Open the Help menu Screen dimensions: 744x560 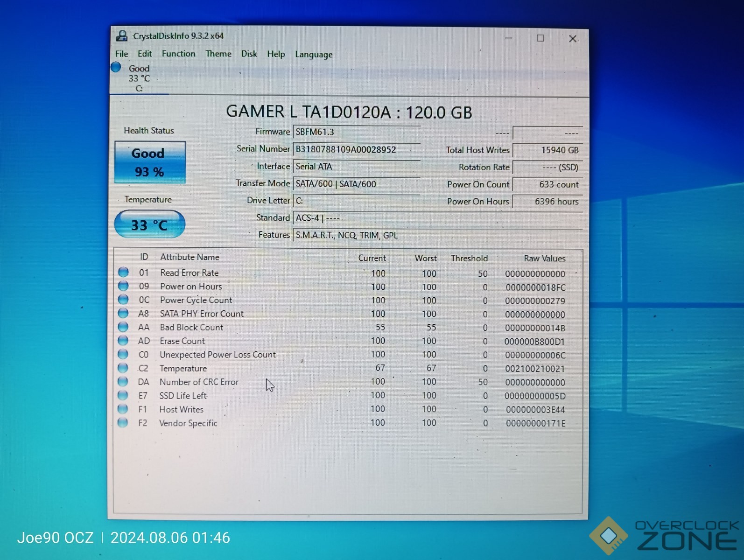pyautogui.click(x=276, y=54)
